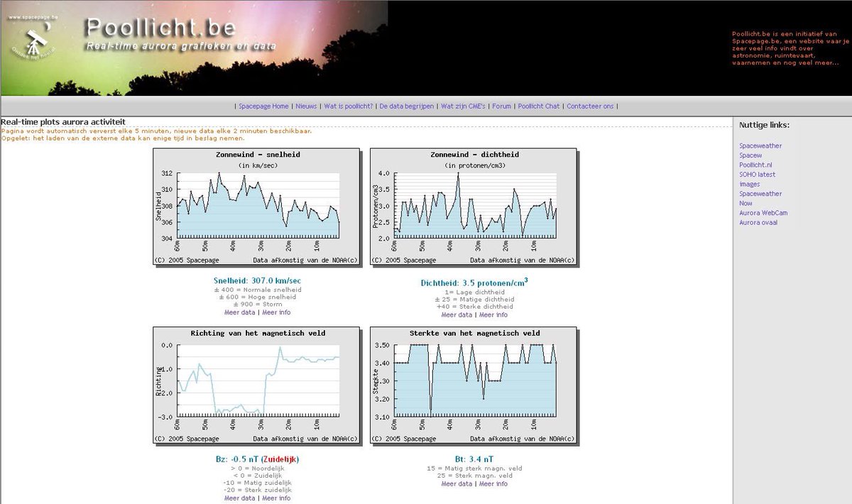Click heading 'Real-time plots aurora activiteit'
Screen dimensions: 852x504
[63, 122]
